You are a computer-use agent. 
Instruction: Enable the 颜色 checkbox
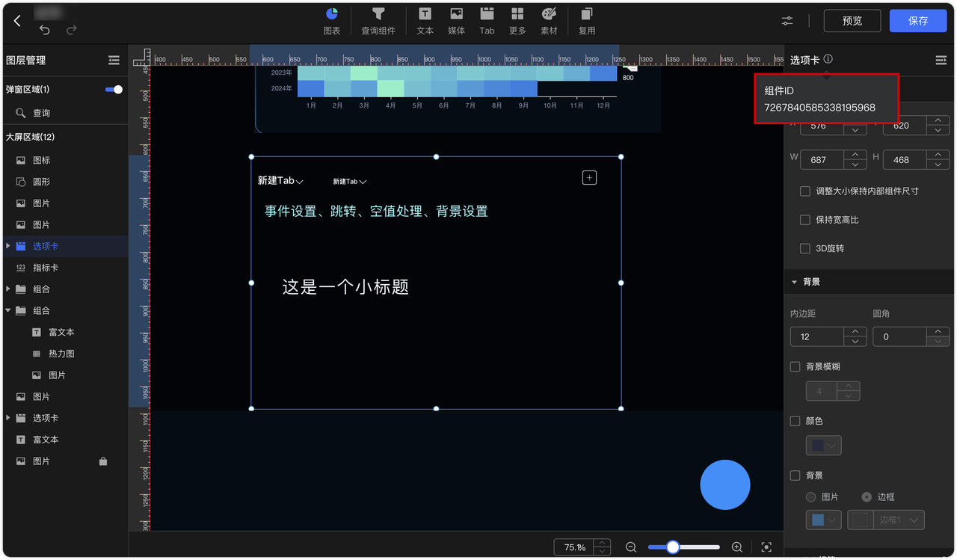[x=796, y=421]
